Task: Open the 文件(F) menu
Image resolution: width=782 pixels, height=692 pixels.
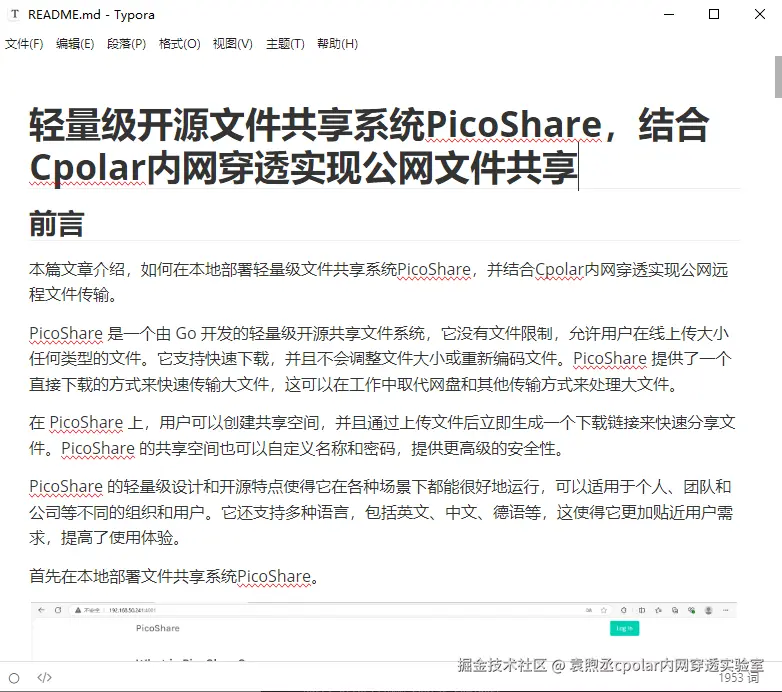Action: click(24, 44)
